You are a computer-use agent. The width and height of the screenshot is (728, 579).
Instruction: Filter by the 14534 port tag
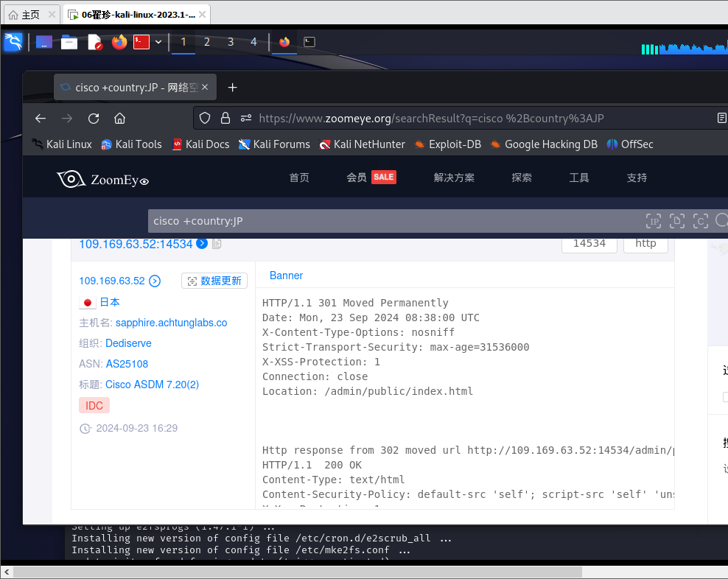coord(589,244)
